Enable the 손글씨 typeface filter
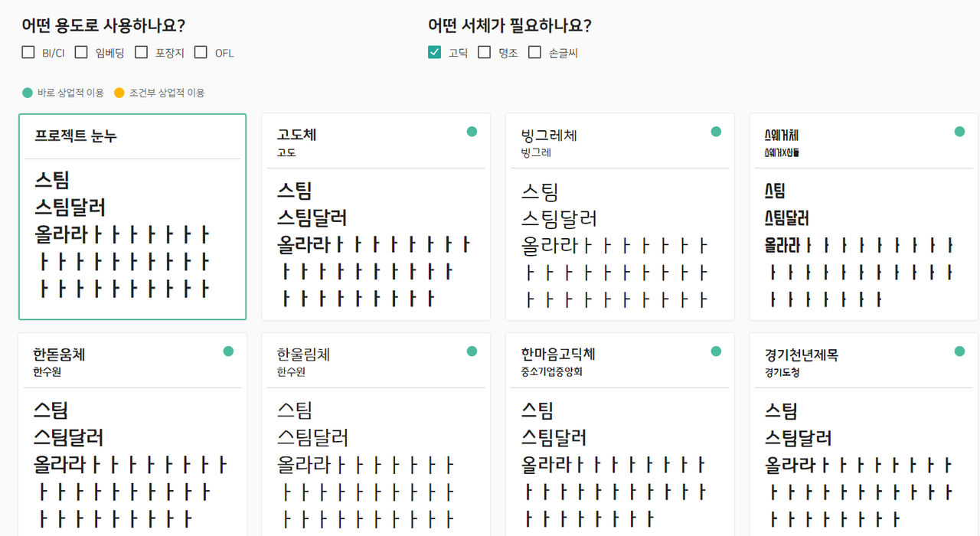Screen dimensions: 980x536 (534, 52)
